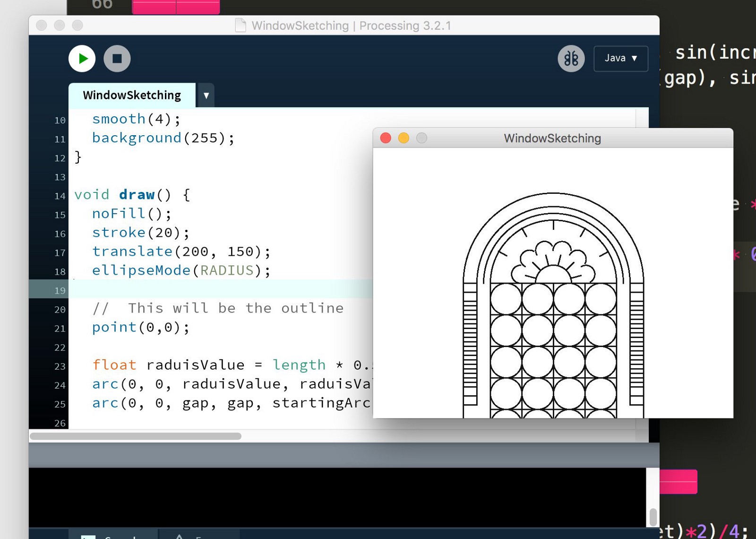The image size is (756, 539).
Task: Click the horizontal editor scrollbar thumb
Action: point(136,436)
